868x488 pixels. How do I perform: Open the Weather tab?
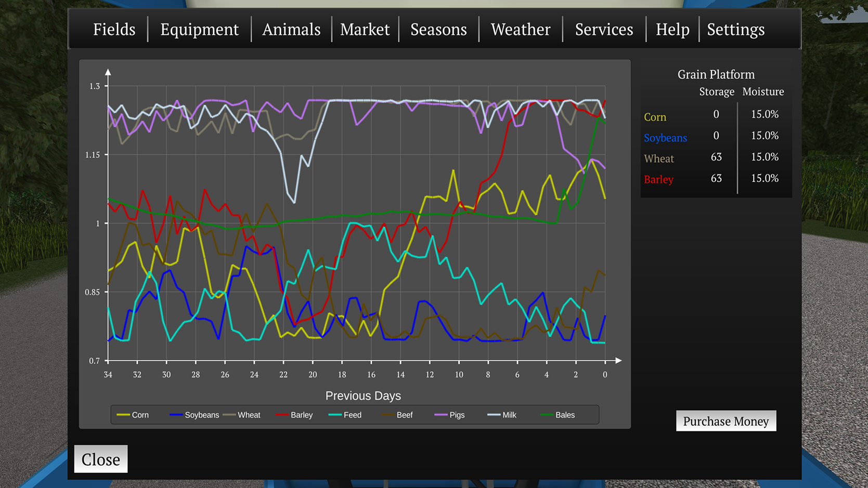(520, 30)
